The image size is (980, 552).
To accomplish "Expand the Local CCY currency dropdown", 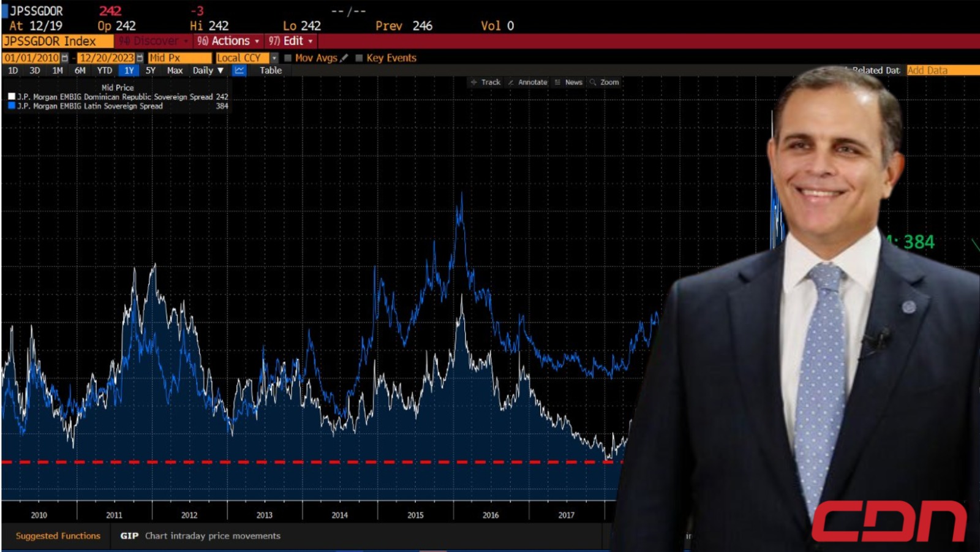I will point(274,58).
